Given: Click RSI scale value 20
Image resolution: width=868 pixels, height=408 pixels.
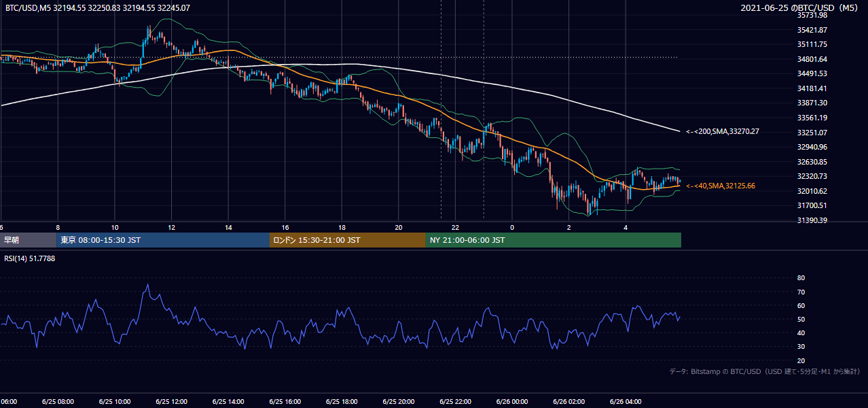Looking at the screenshot, I should click(801, 360).
